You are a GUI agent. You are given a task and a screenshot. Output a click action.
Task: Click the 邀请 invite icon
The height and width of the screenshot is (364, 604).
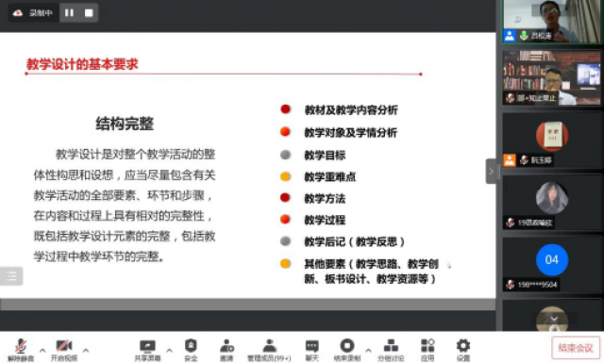pyautogui.click(x=226, y=350)
